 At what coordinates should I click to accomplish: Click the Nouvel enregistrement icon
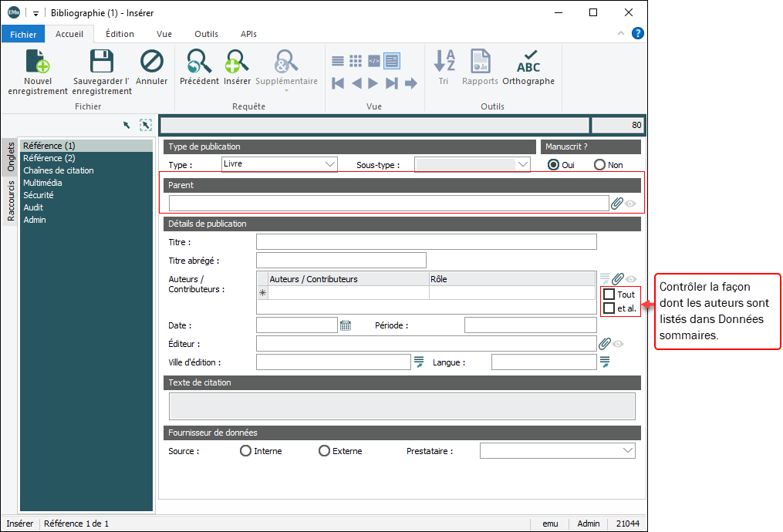pos(38,62)
